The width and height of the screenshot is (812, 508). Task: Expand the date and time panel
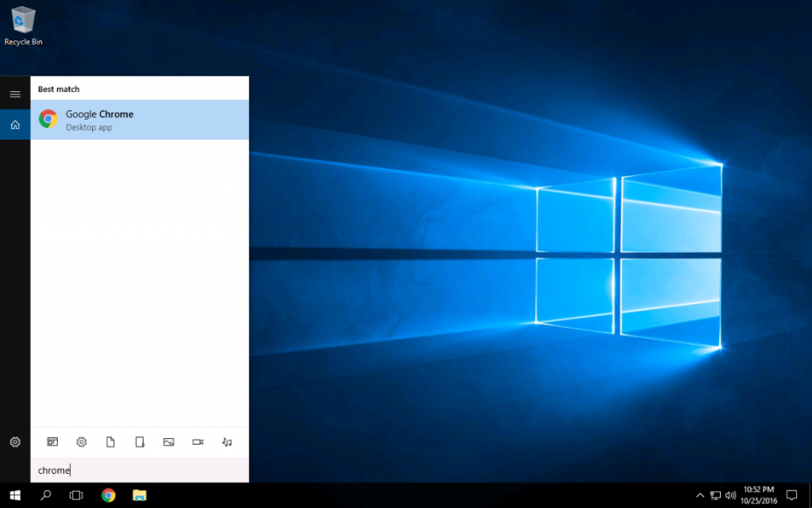click(x=757, y=495)
